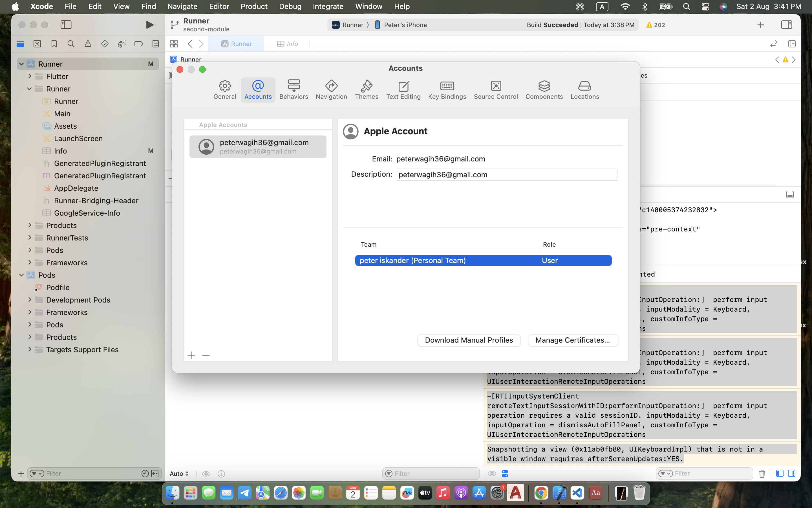The image size is (812, 508).
Task: Open the AppDelegate swift file
Action: click(76, 188)
